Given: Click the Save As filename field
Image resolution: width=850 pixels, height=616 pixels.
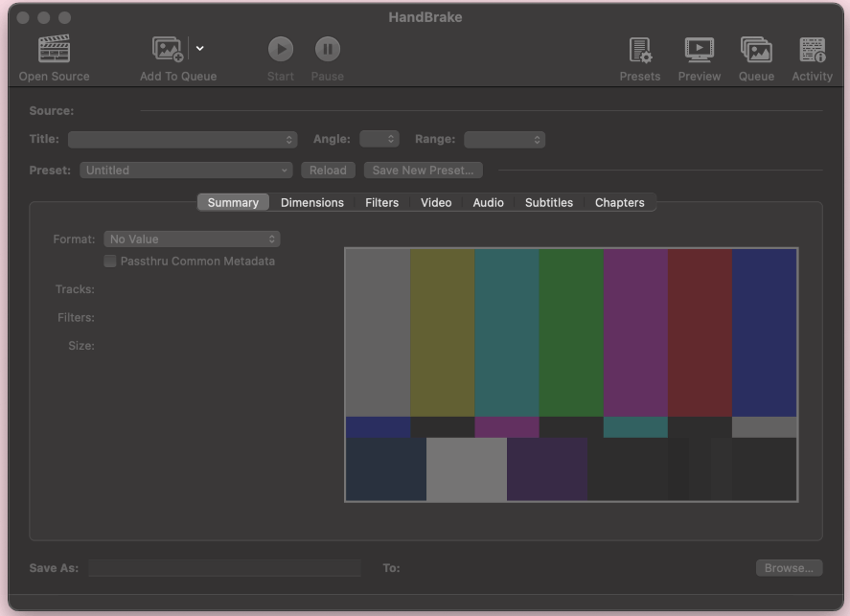Looking at the screenshot, I should coord(224,568).
